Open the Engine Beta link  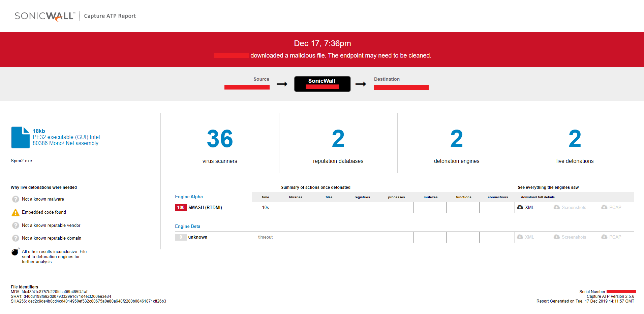click(x=187, y=226)
